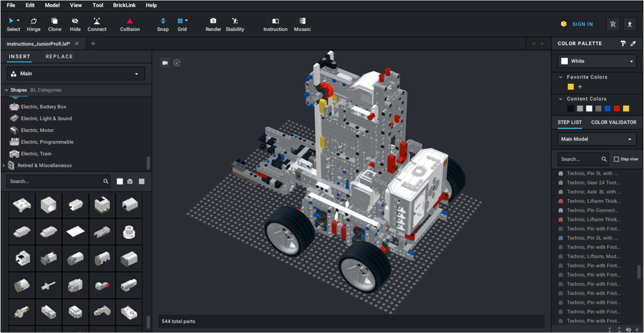Viewport: 644px width, 333px height.
Task: Click the Connect tool icon
Action: click(x=97, y=21)
